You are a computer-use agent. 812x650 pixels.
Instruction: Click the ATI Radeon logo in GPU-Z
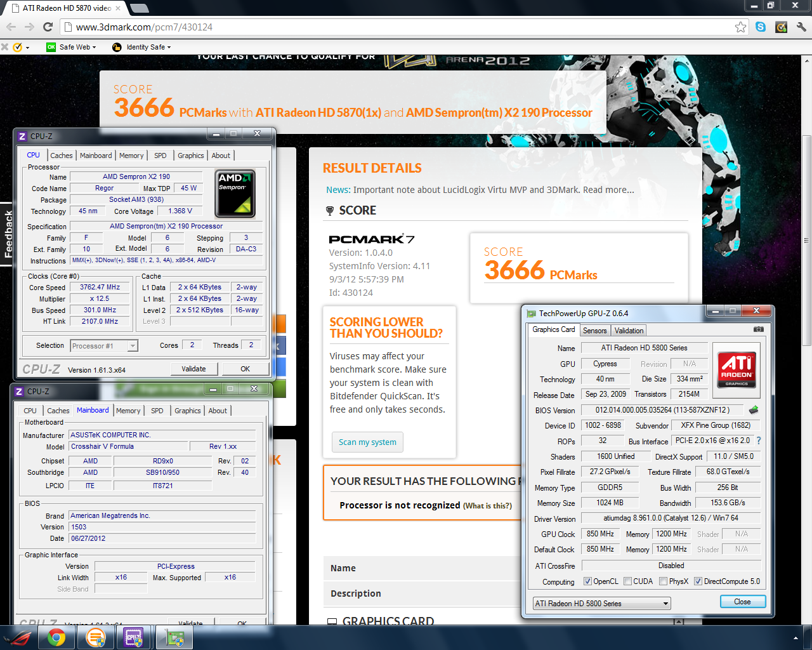click(737, 369)
